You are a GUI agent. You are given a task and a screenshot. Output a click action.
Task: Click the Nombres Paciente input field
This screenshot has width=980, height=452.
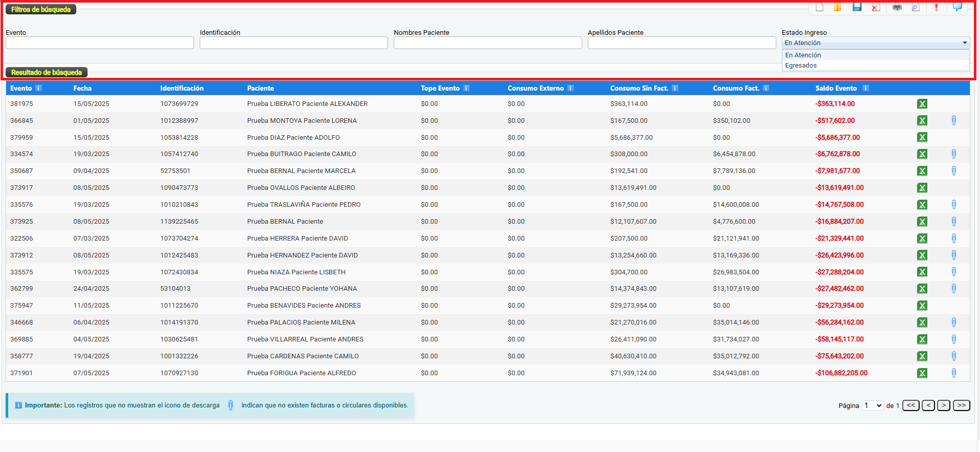[x=488, y=42]
